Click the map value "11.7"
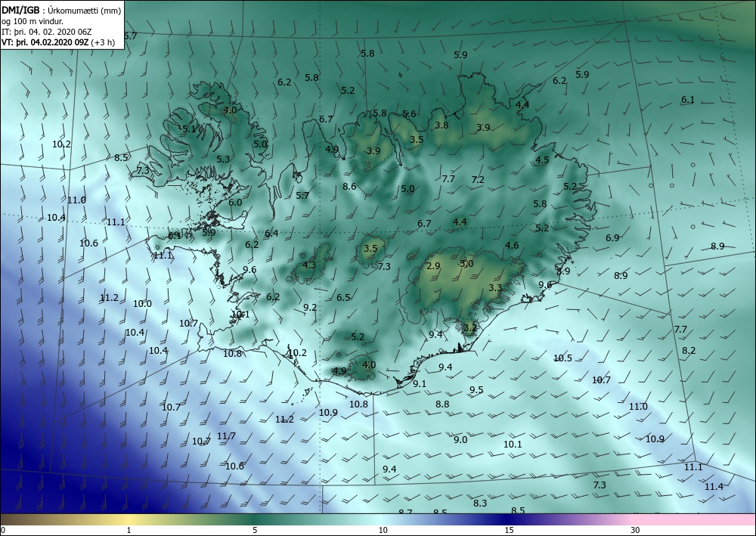Image resolution: width=756 pixels, height=536 pixels. pos(226,435)
